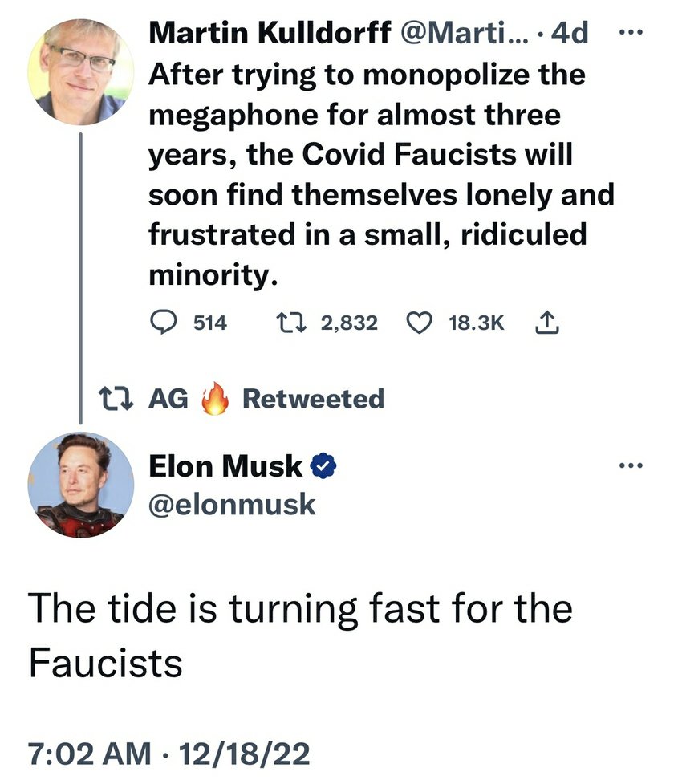
Task: Open the three-dot menu on Elon Musk's tweet
Action: coord(632,465)
